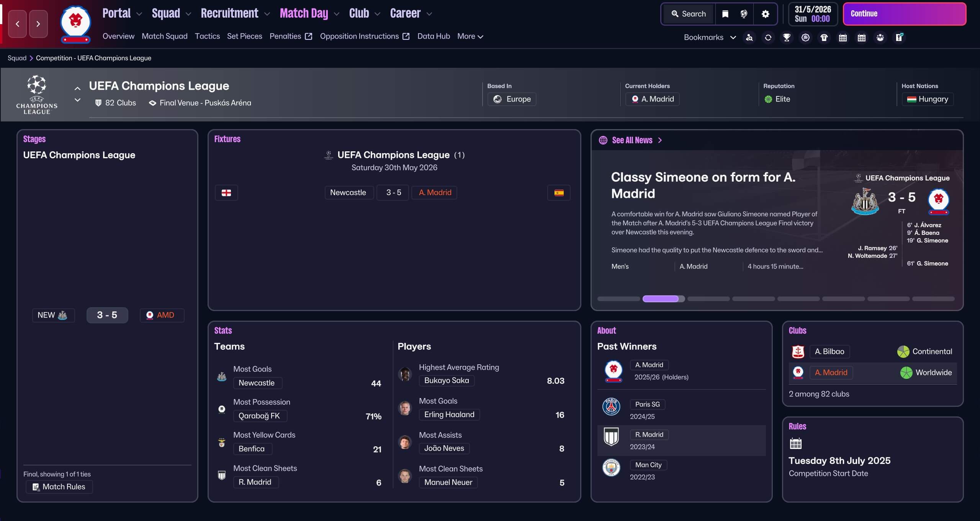Expand the More submenu dropdown
Screen dimensions: 980x521
tap(470, 36)
